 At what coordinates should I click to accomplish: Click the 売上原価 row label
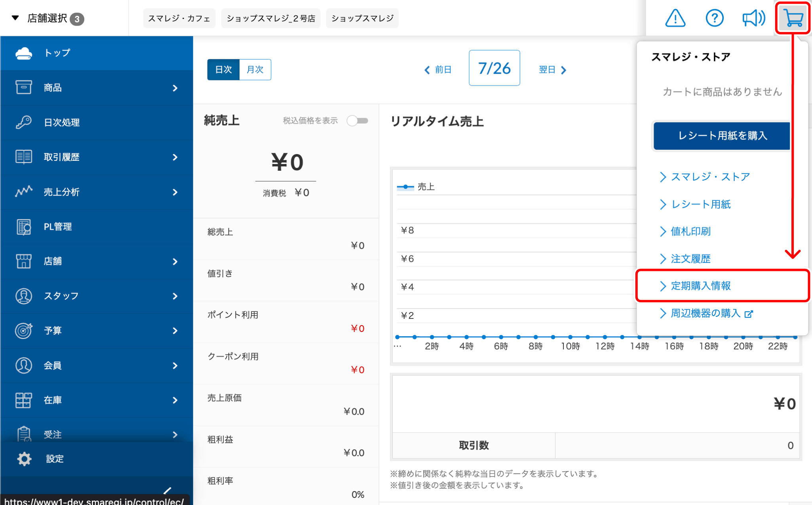pyautogui.click(x=224, y=398)
